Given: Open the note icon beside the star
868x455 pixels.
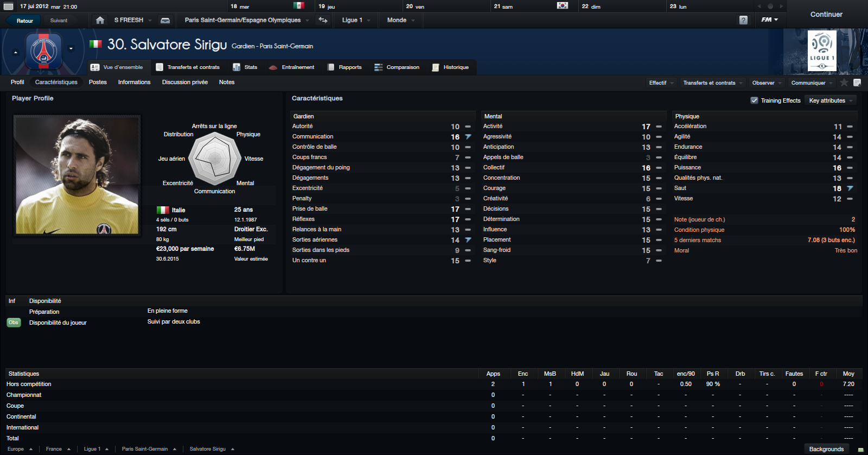Looking at the screenshot, I should [x=857, y=83].
